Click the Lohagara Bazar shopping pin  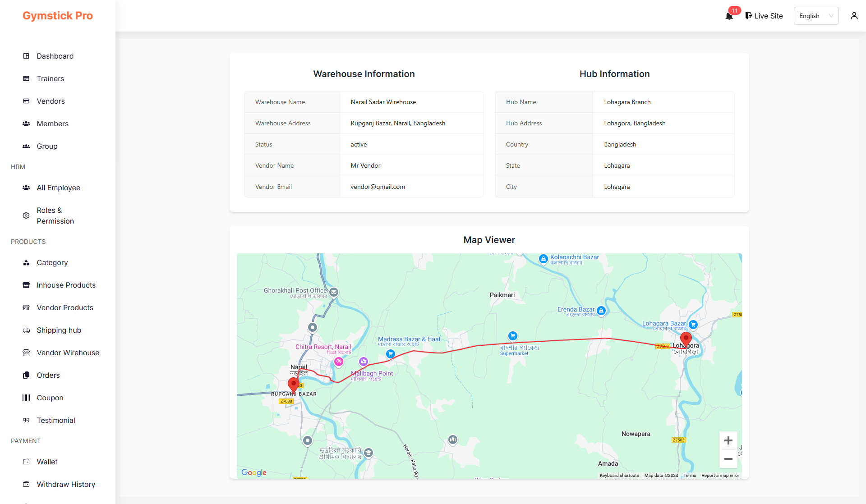point(693,324)
